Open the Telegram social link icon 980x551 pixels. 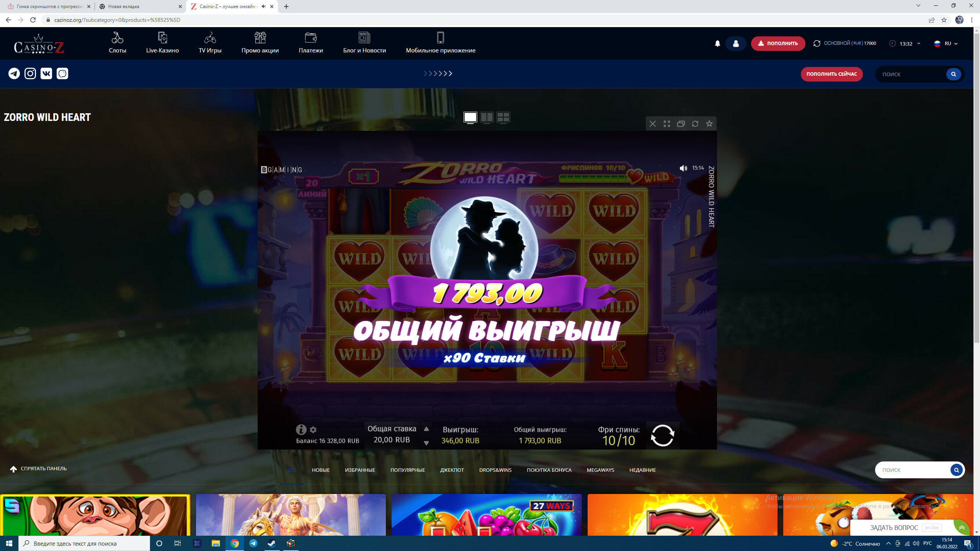[x=14, y=73]
